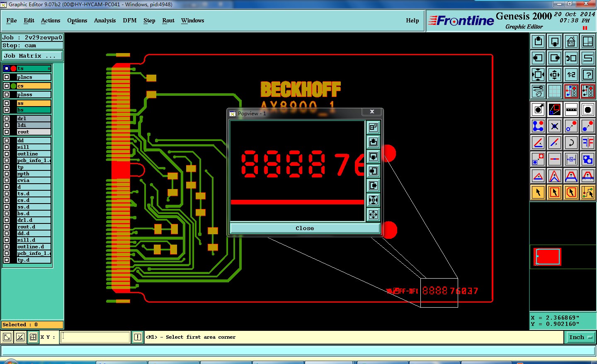This screenshot has height=364, width=597.
Task: Click the Popview overlapping windows icon
Action: pos(374,128)
